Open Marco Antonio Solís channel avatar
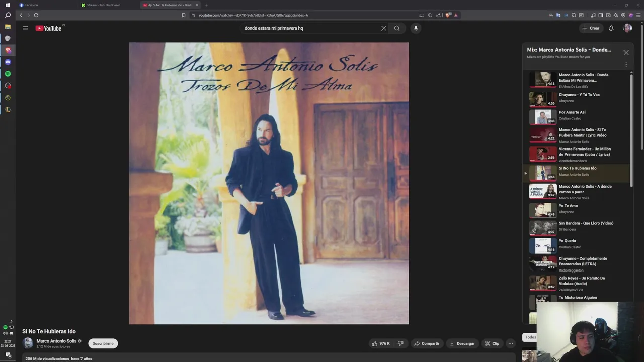 tap(28, 343)
